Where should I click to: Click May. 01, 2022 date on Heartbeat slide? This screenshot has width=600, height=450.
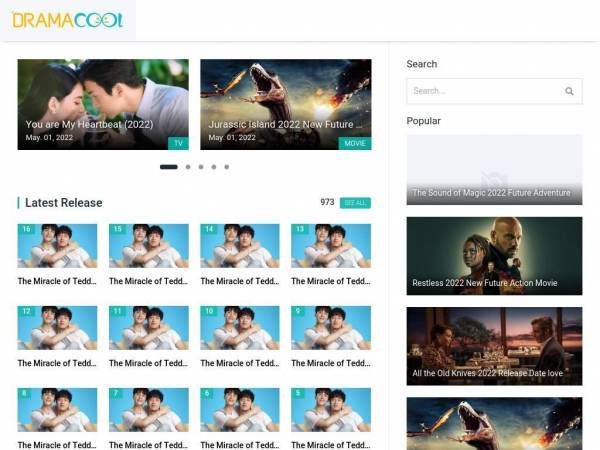click(x=49, y=137)
